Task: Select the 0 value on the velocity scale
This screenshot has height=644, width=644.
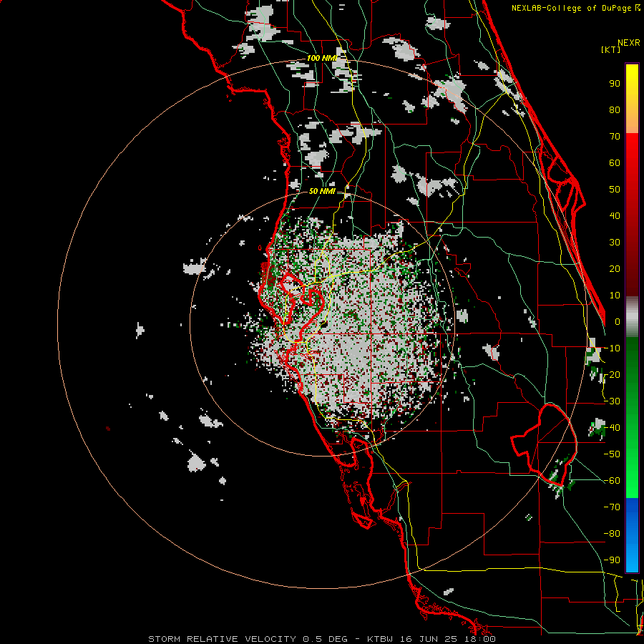Action: click(618, 322)
